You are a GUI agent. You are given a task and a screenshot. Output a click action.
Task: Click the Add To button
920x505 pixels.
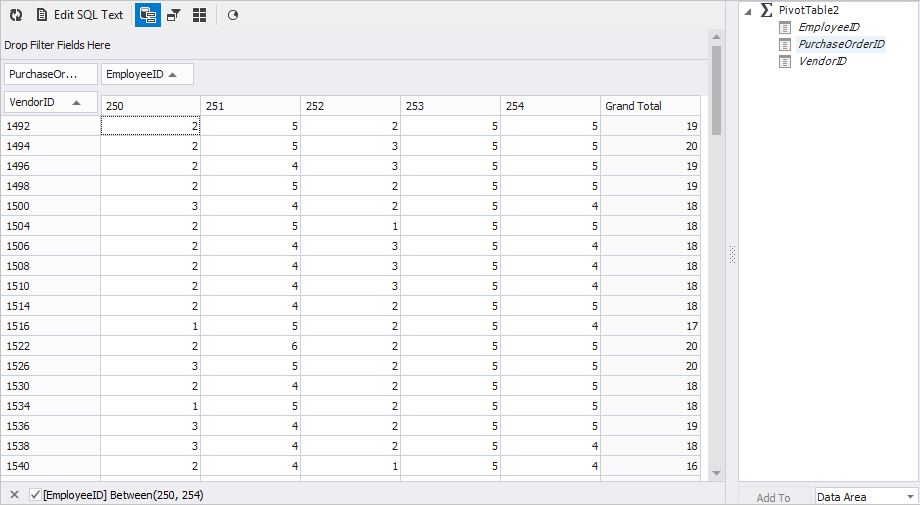click(x=773, y=497)
